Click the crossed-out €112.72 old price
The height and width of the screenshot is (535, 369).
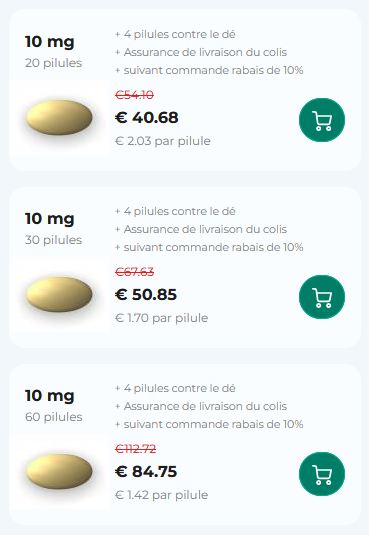coord(136,449)
